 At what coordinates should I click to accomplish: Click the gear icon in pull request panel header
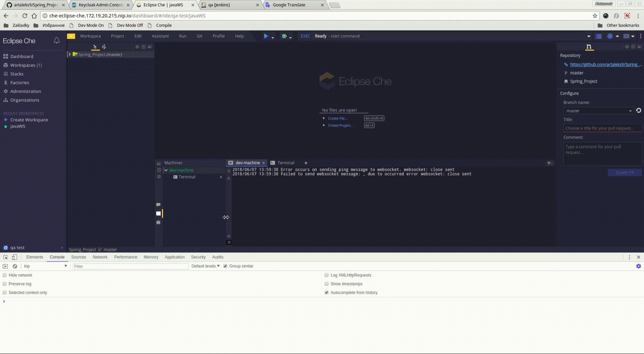(627, 47)
